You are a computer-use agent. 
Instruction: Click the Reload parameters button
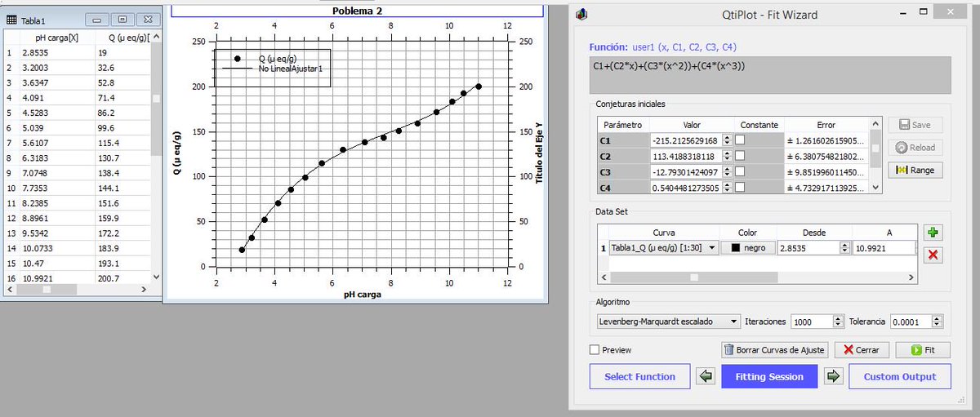pos(915,148)
